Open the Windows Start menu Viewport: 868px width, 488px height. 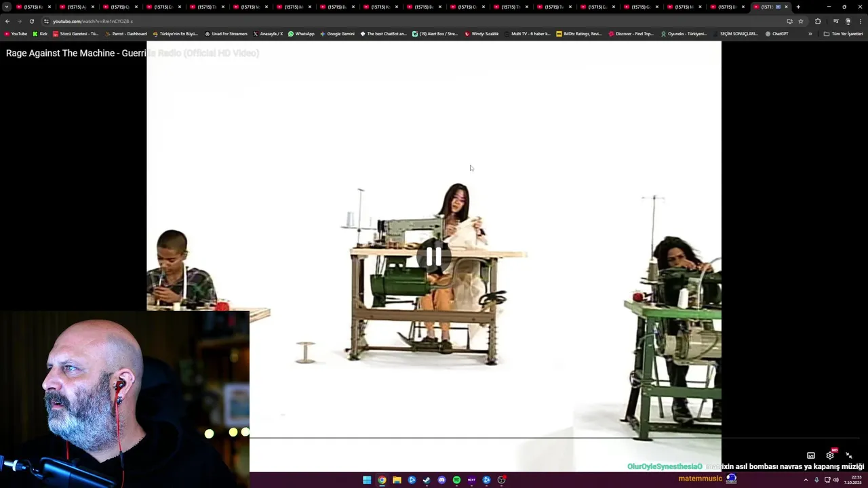coord(367,480)
